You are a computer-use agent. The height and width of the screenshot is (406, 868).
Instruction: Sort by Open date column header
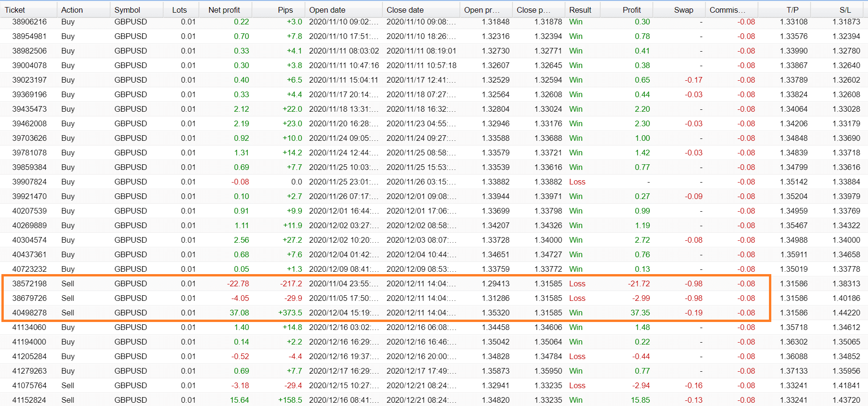click(327, 10)
